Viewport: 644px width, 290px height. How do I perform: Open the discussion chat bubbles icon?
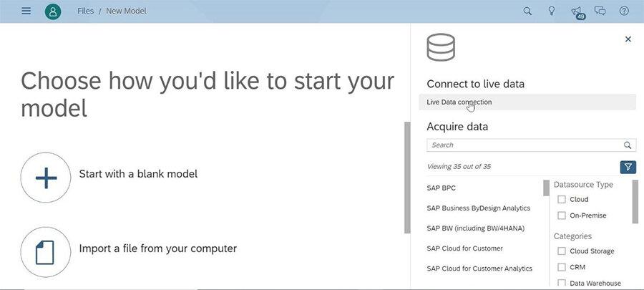click(x=600, y=11)
